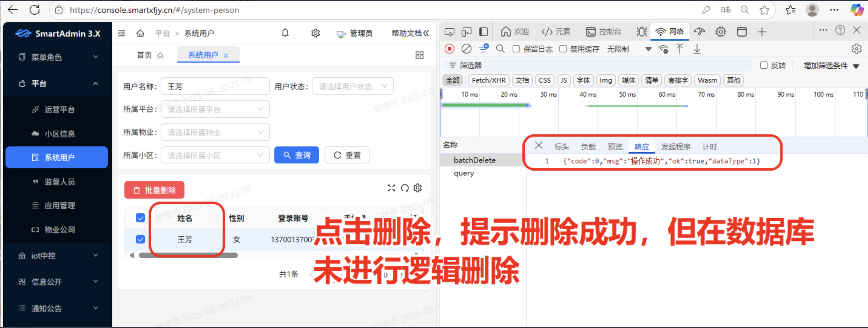Collapse the 平台 sidebar menu

point(57,84)
